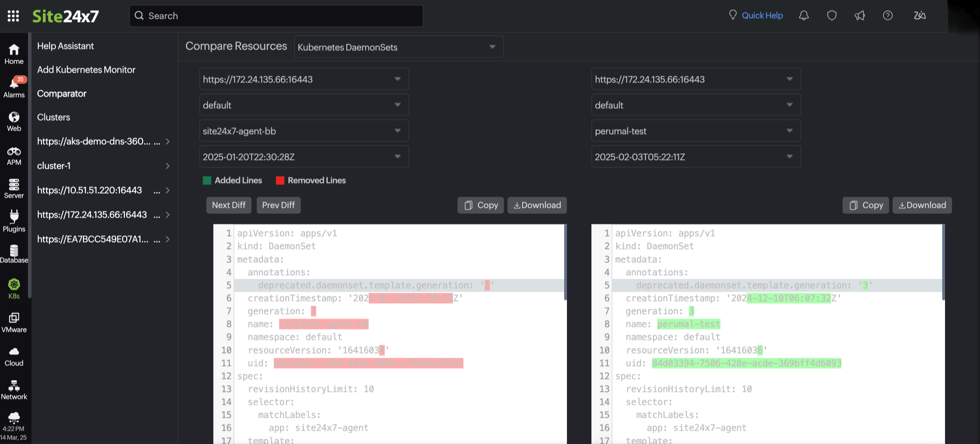
Task: Expand the cluster-1 tree item
Action: coord(168,166)
